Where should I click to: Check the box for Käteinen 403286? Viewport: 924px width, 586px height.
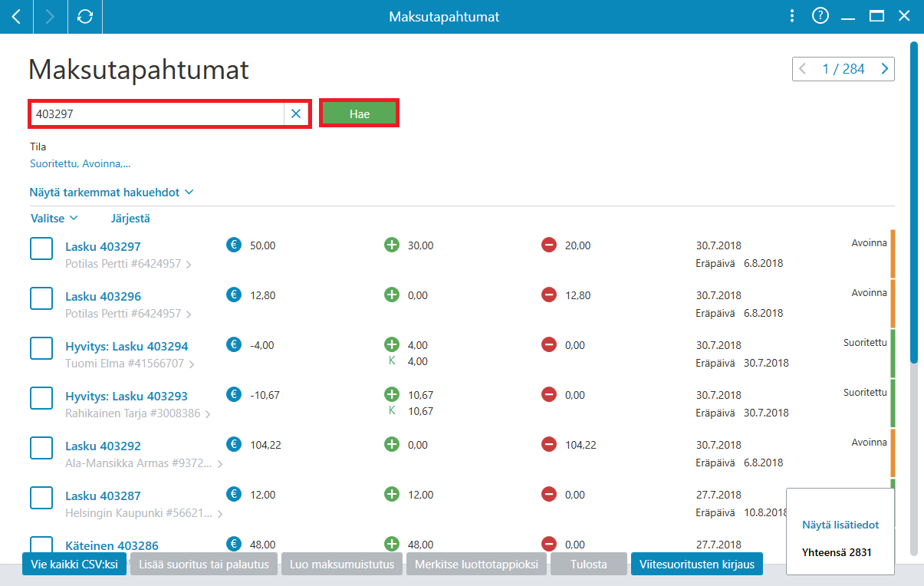click(x=41, y=543)
